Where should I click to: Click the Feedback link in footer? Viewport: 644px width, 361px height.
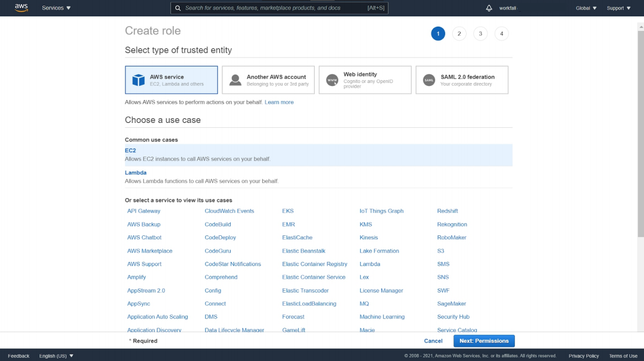[x=18, y=355]
